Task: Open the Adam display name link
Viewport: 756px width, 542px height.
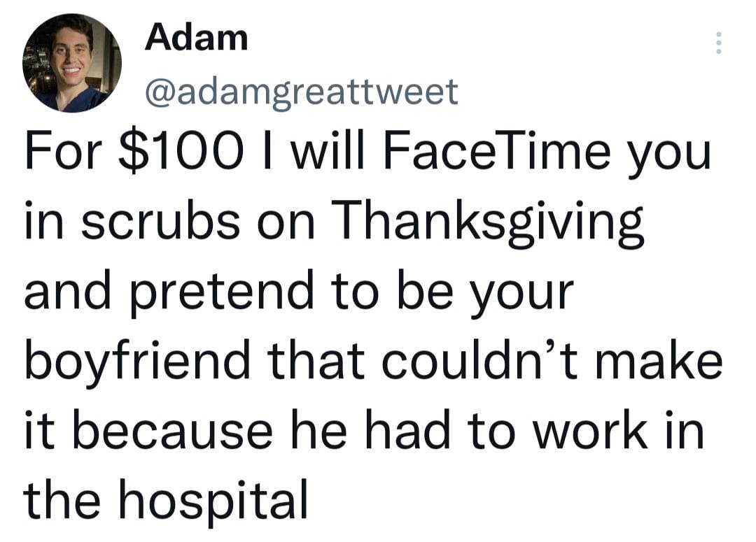Action: [196, 37]
